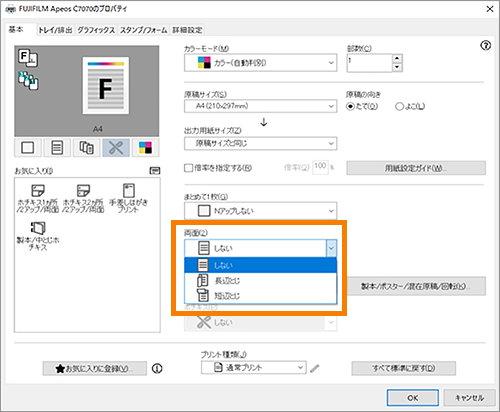Increase copies with up arrow

tap(397, 59)
